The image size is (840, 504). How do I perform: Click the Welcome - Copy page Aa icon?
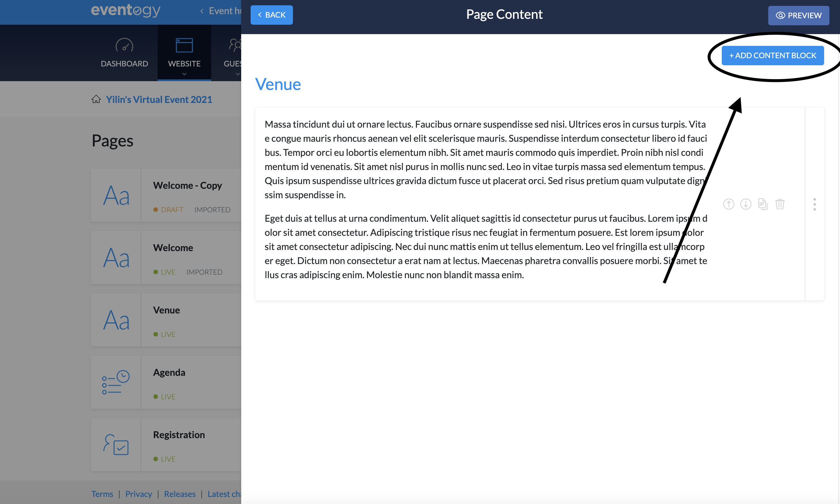pyautogui.click(x=116, y=196)
